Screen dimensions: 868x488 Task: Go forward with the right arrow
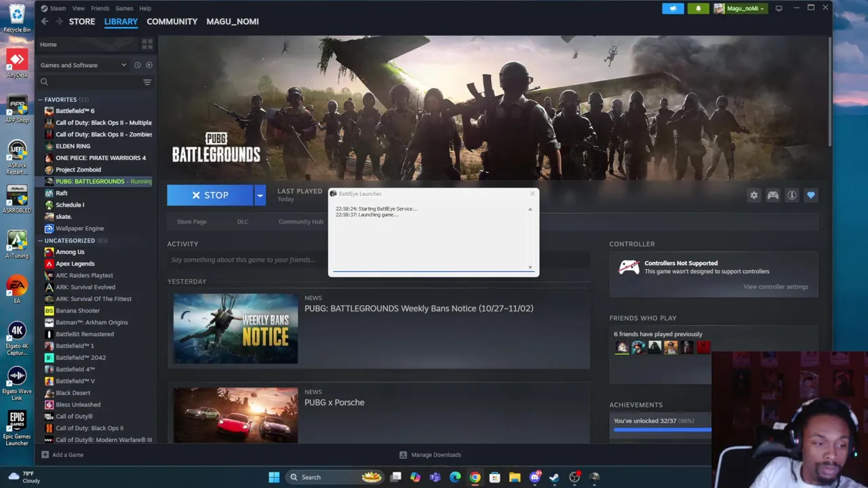59,22
